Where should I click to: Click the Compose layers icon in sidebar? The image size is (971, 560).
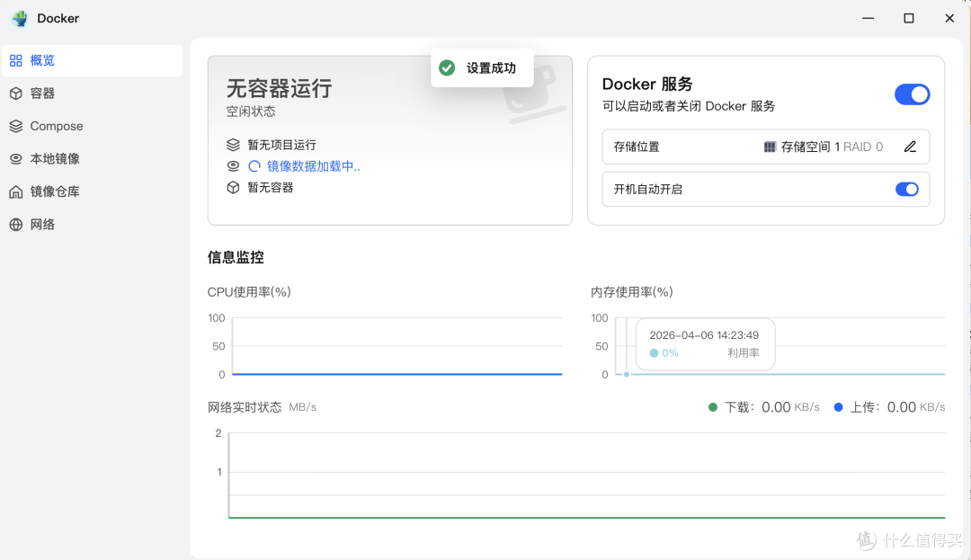click(x=16, y=126)
